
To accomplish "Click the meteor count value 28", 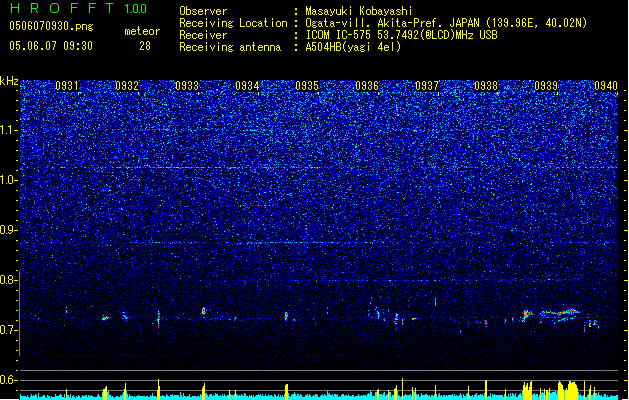I will pos(145,46).
